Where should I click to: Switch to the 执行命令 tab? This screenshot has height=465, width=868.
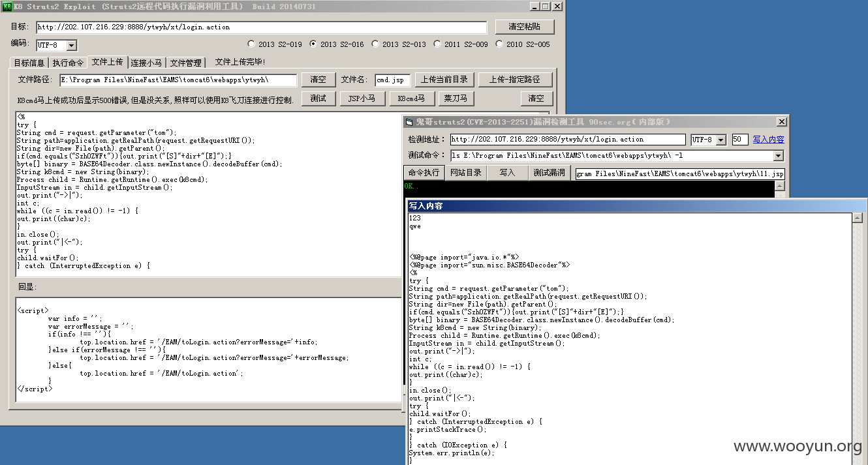click(68, 63)
